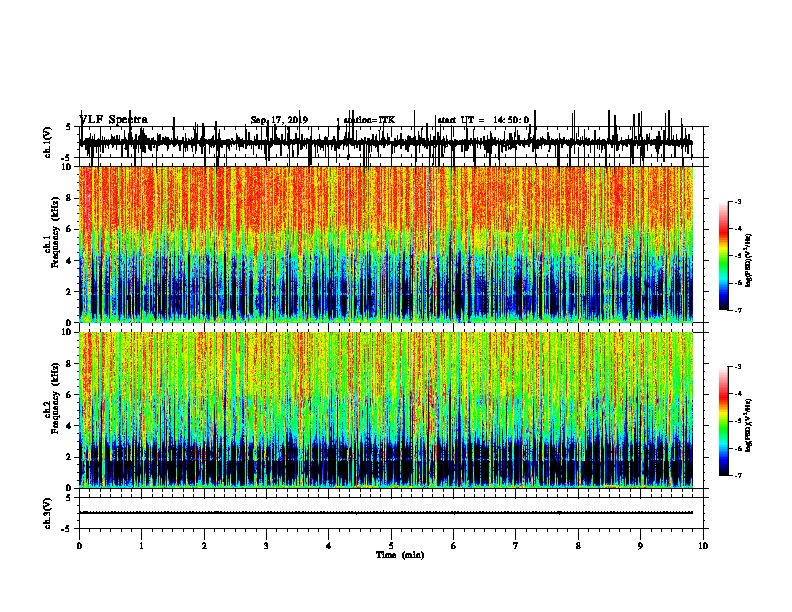Click time axis tick label "3"
792x612 pixels.
click(266, 546)
